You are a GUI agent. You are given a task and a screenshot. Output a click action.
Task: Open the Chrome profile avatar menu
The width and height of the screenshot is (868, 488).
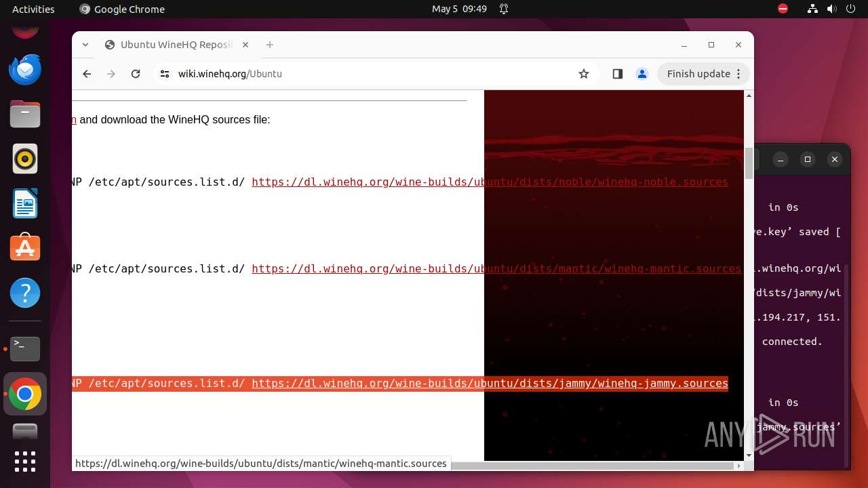click(642, 74)
